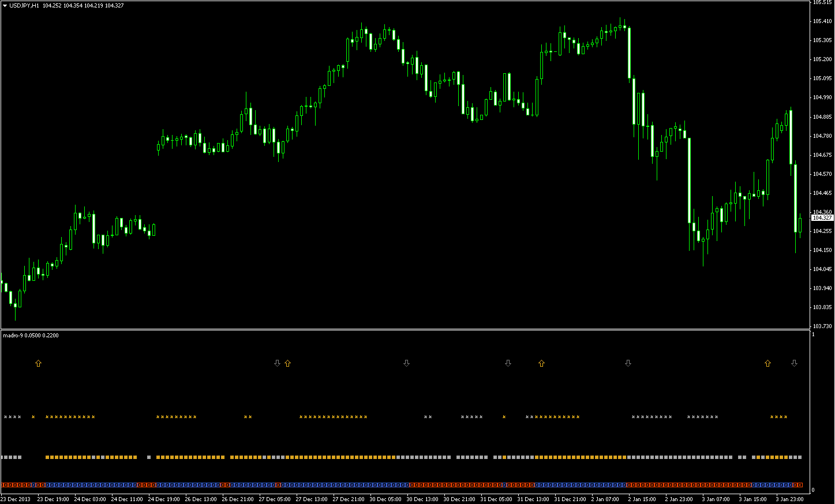Select the gray down arrow above 30 Dec 13:00

pyautogui.click(x=406, y=363)
